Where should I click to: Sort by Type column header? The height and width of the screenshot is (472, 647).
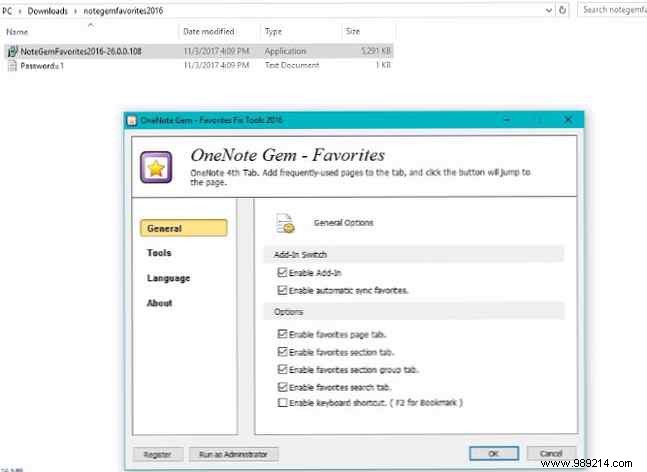click(273, 31)
